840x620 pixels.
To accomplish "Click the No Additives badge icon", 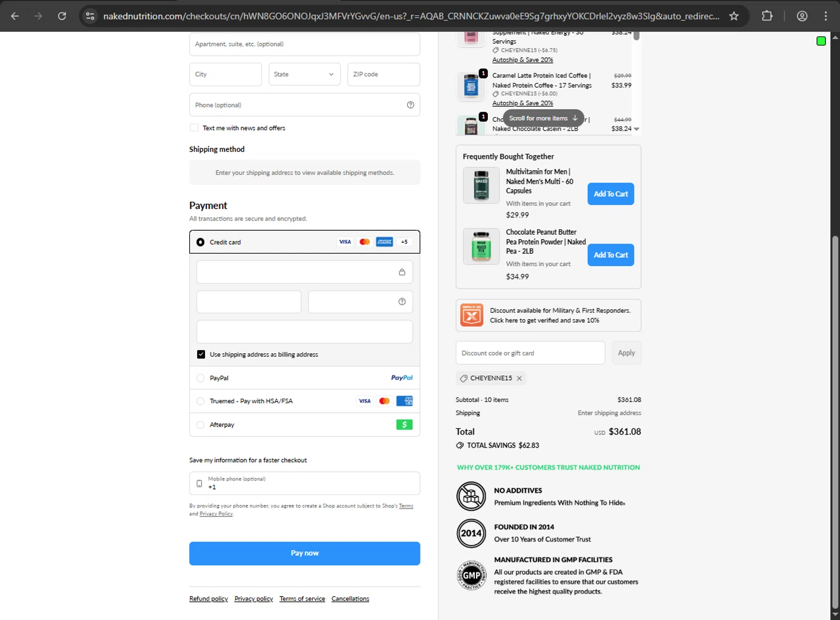I will click(x=471, y=496).
